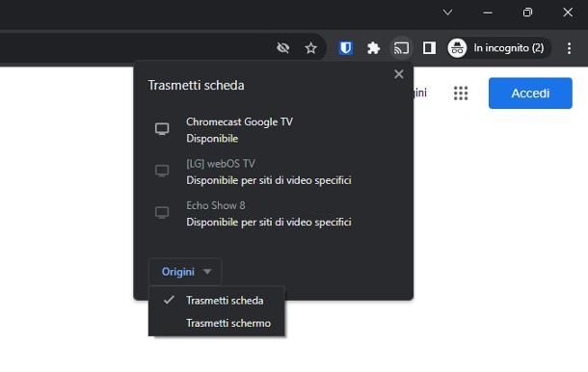Minimize the Chrome window
This screenshot has width=588, height=372.
point(488,13)
